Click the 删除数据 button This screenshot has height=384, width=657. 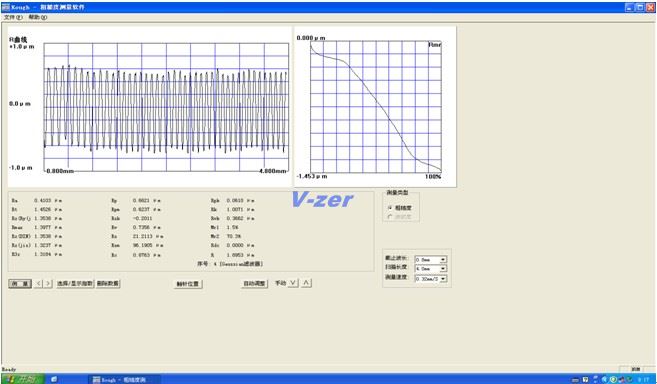click(108, 284)
